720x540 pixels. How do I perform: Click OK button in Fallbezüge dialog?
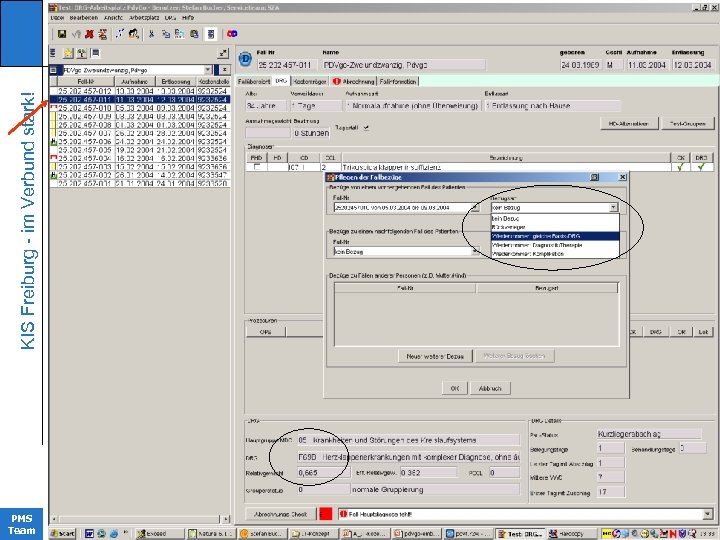(455, 388)
